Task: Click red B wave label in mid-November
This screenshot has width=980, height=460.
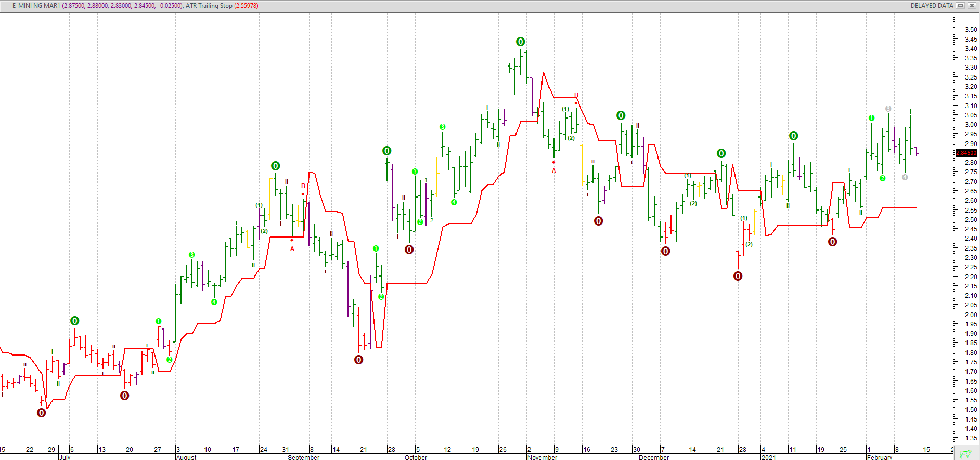Action: (576, 95)
